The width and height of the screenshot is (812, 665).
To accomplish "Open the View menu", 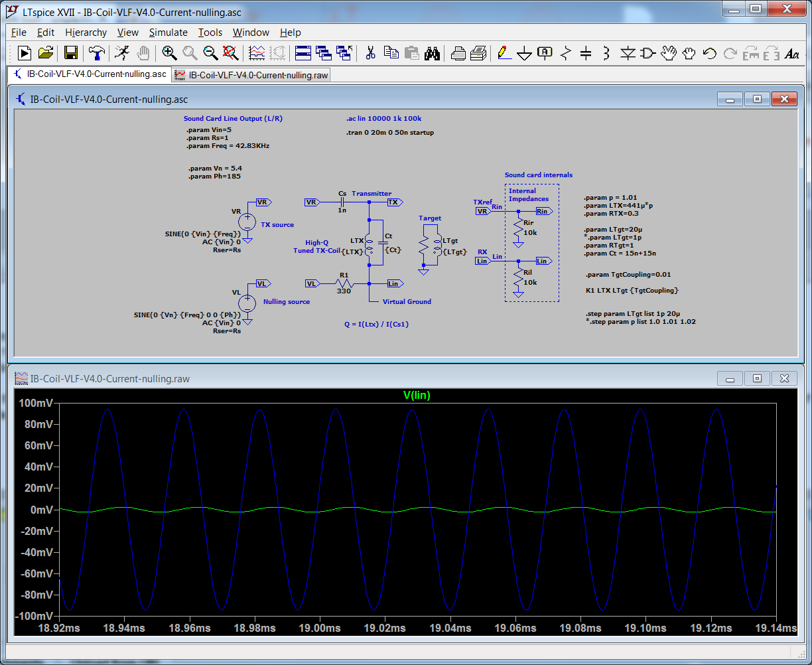I will coord(128,33).
